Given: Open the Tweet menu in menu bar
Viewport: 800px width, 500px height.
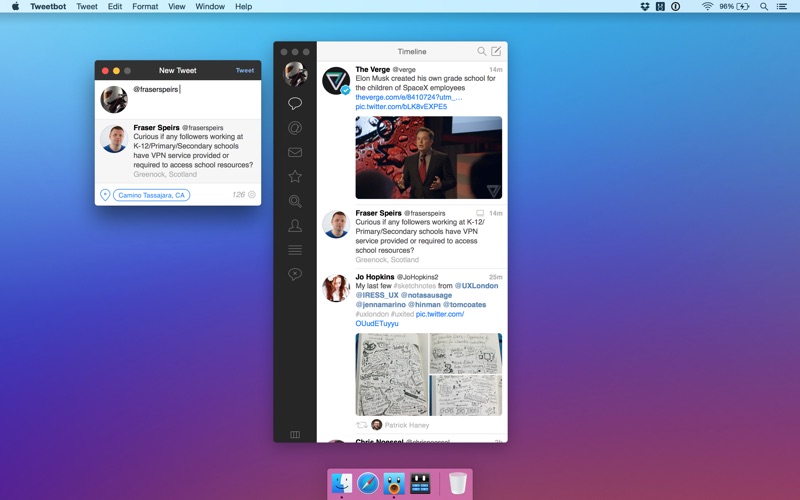Looking at the screenshot, I should (87, 6).
